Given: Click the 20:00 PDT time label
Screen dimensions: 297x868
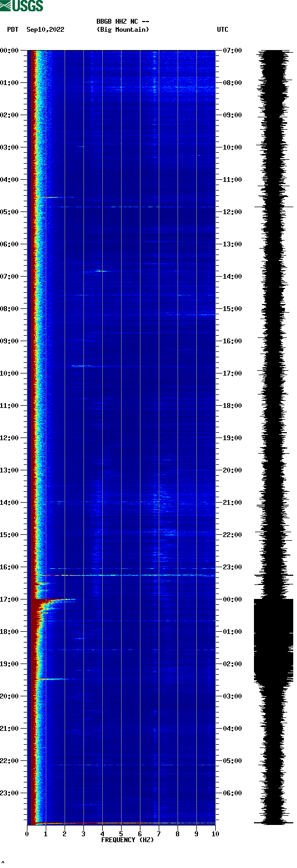Looking at the screenshot, I should [9, 696].
